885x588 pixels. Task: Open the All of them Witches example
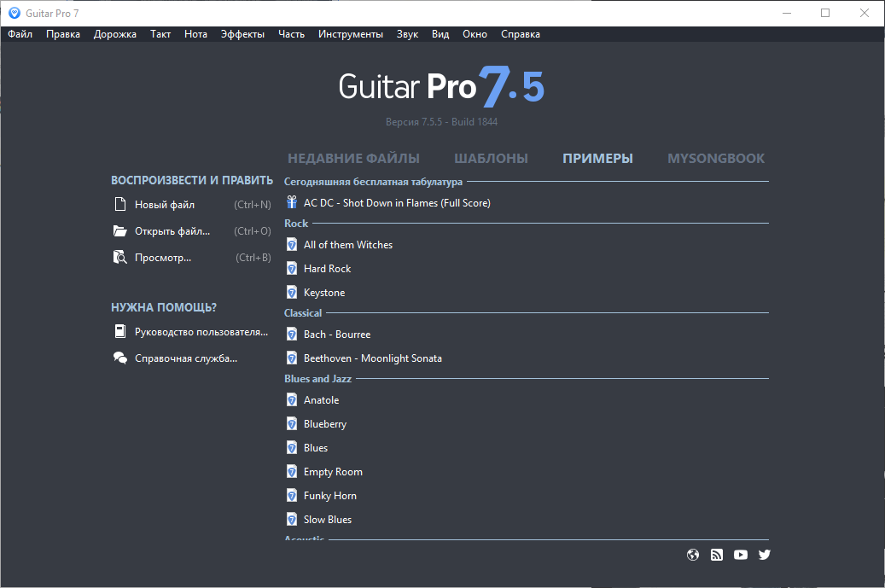pos(347,244)
